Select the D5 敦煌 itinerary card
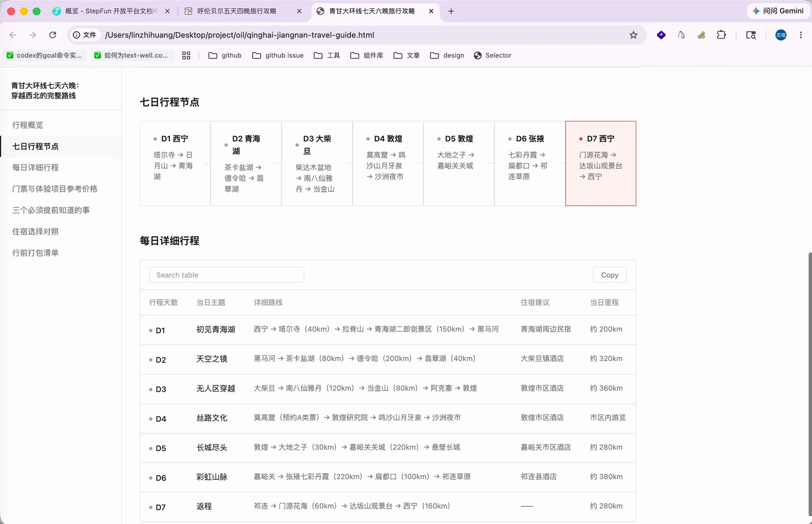This screenshot has height=524, width=812. tap(459, 163)
